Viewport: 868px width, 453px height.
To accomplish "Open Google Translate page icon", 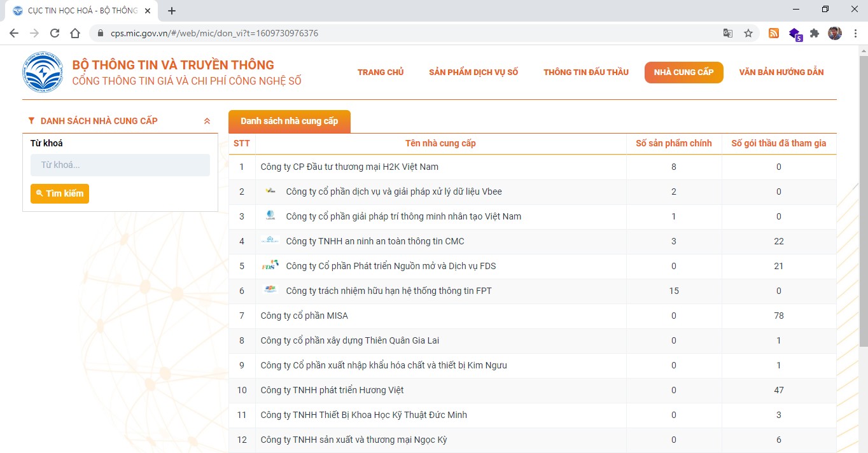I will pyautogui.click(x=728, y=33).
